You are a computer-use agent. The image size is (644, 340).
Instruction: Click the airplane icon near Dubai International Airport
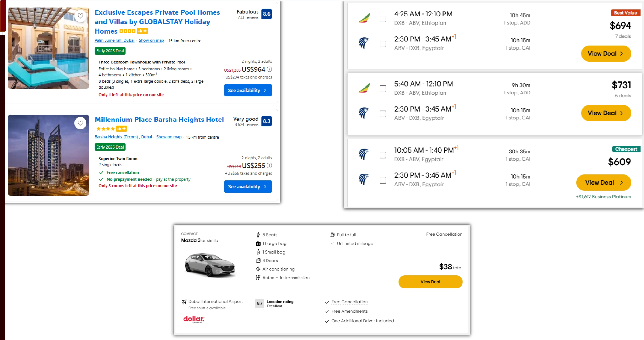tap(184, 301)
